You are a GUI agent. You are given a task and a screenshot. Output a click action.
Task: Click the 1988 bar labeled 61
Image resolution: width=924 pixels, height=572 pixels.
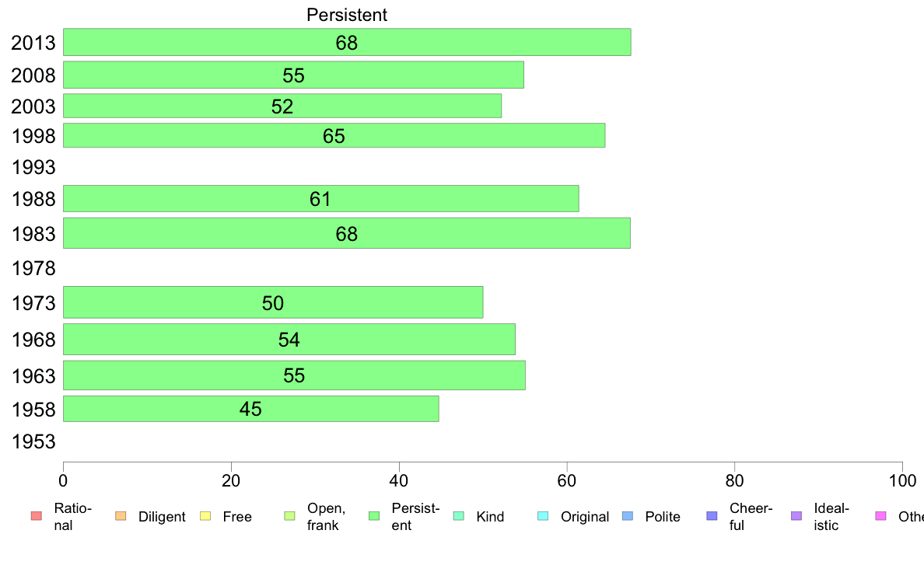tap(321, 198)
